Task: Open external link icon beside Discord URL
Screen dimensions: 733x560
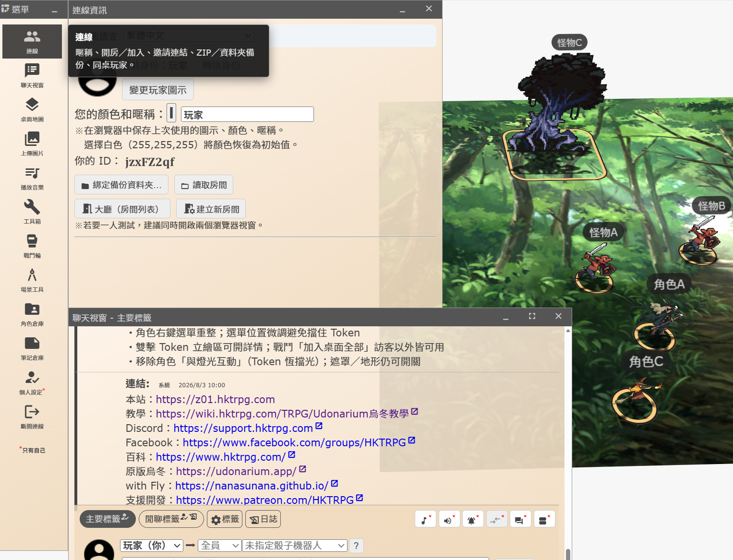Action: pos(319,426)
